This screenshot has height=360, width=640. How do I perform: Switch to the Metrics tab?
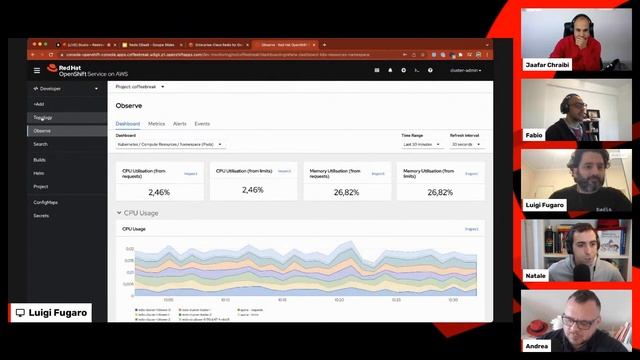tap(156, 124)
